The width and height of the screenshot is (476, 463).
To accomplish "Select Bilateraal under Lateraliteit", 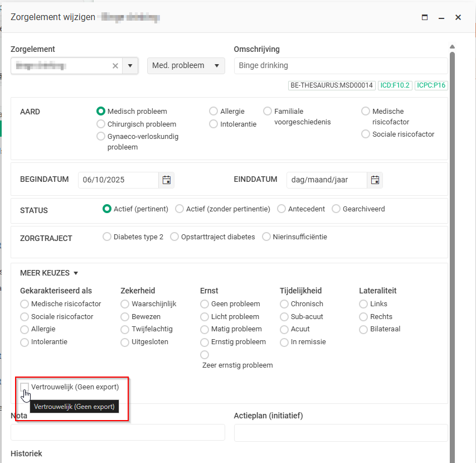I will (363, 329).
